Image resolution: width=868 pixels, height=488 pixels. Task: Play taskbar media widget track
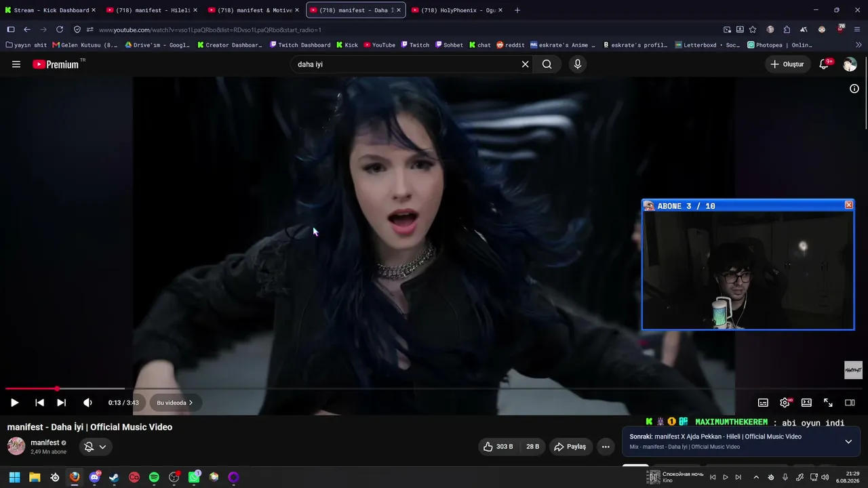[x=726, y=477]
